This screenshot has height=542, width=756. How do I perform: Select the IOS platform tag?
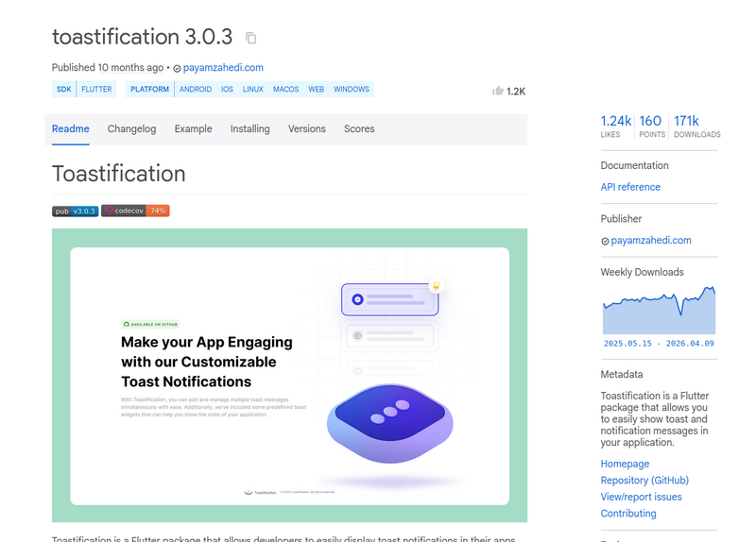point(227,89)
